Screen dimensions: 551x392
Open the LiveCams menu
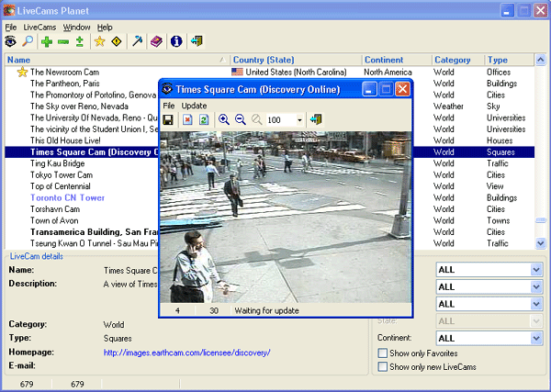39,28
